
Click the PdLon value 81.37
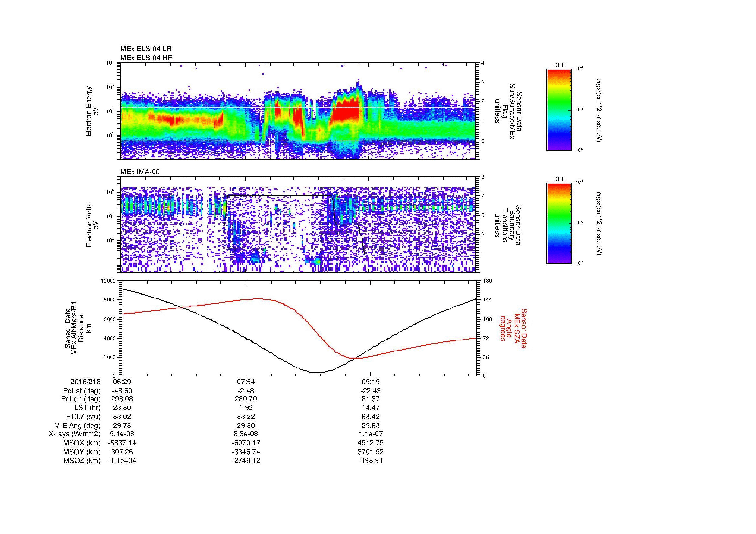pyautogui.click(x=371, y=399)
